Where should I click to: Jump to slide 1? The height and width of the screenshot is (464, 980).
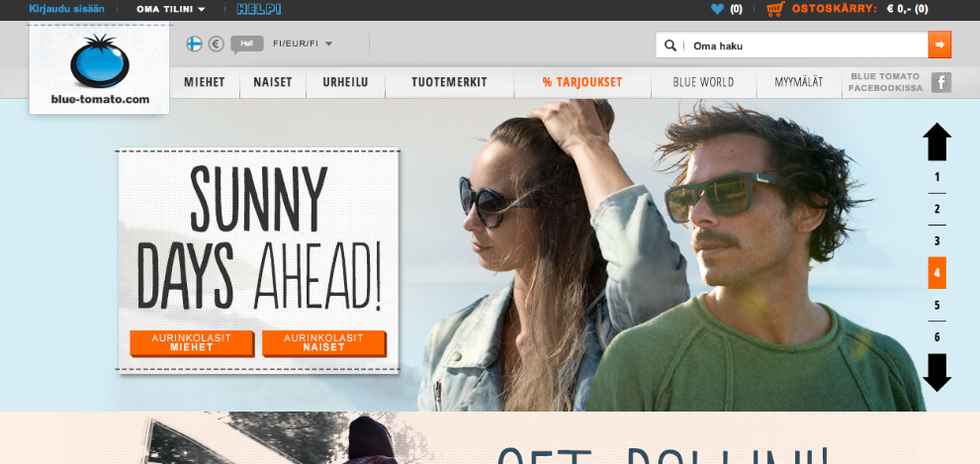point(936,178)
